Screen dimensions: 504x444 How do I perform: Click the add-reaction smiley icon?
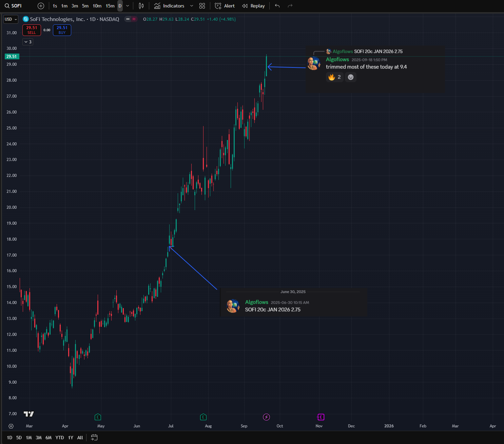pos(351,77)
